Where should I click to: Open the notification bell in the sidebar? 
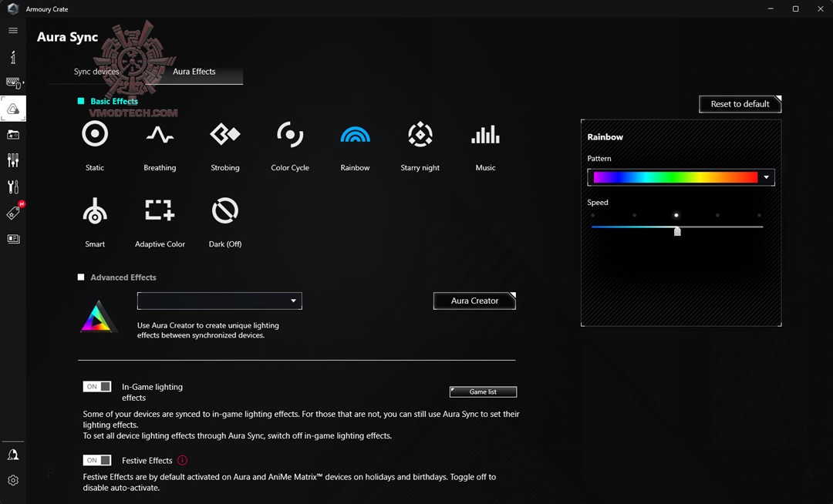click(x=13, y=455)
